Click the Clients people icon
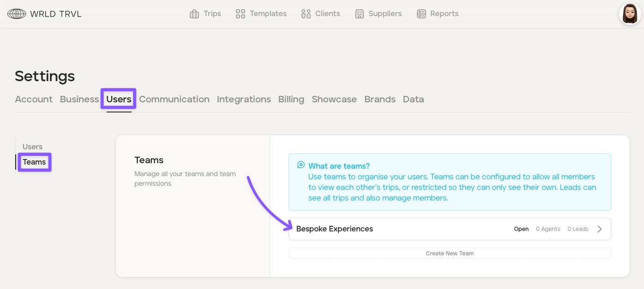This screenshot has height=289, width=644. (306, 14)
